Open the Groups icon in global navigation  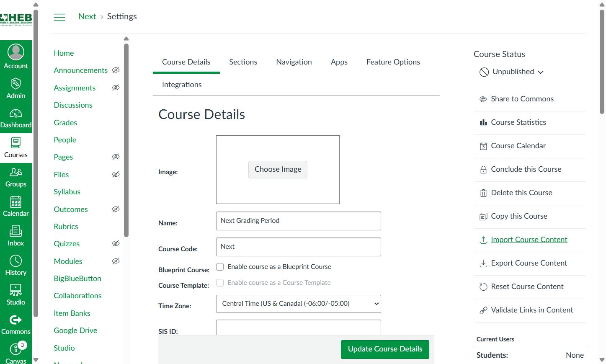[16, 172]
